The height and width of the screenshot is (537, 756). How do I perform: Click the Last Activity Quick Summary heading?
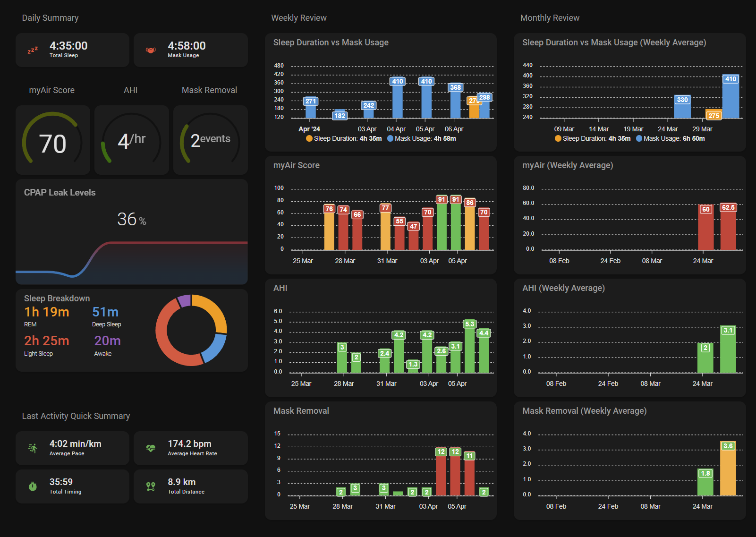(x=76, y=416)
